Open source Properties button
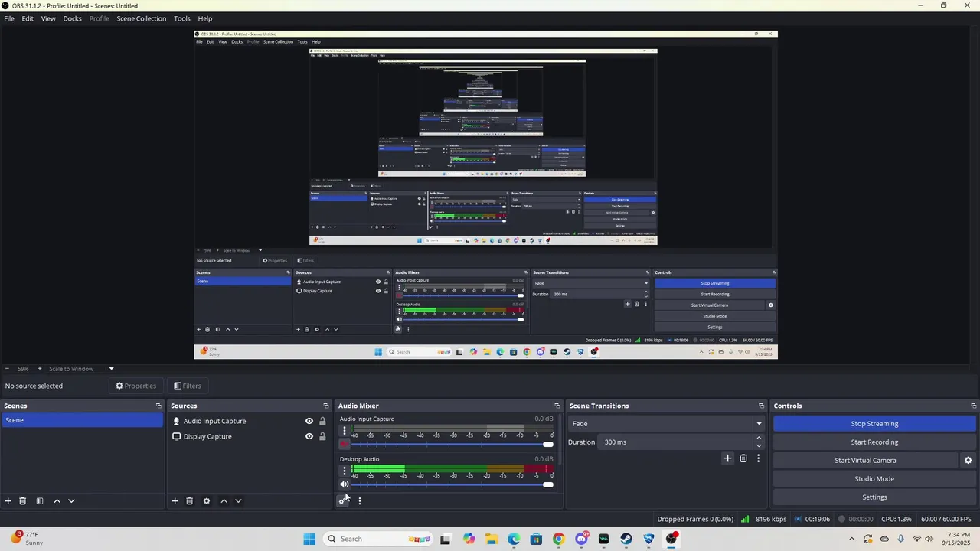Image resolution: width=980 pixels, height=551 pixels. pyautogui.click(x=136, y=386)
